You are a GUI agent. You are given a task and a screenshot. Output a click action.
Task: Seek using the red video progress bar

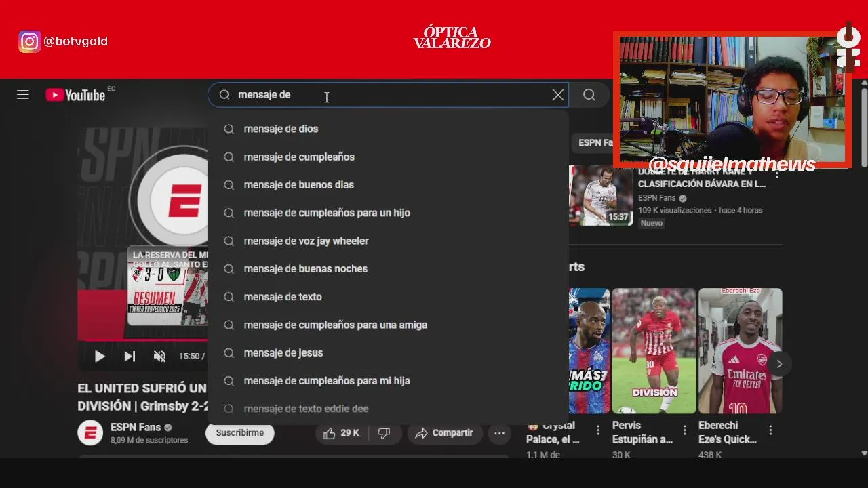tap(142, 340)
